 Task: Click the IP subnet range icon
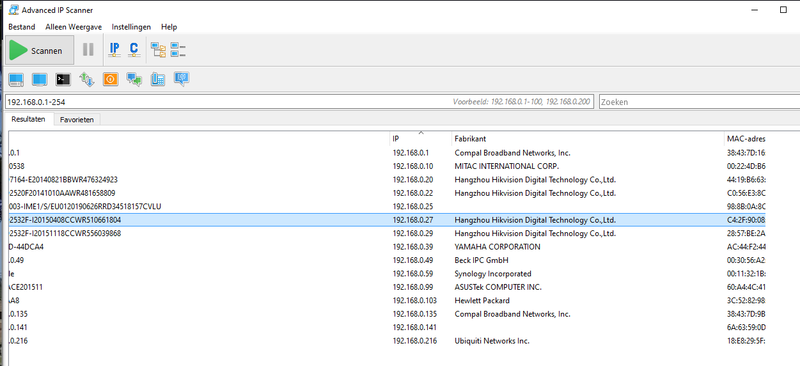(114, 50)
